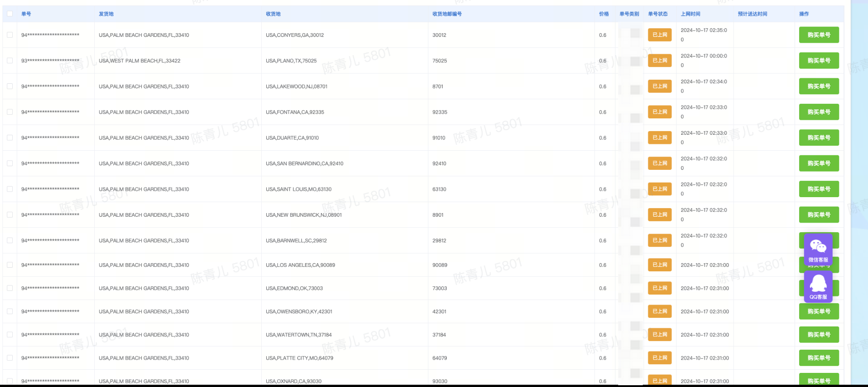This screenshot has width=868, height=387.
Task: Select the checkbox for the PLANO, TX row
Action: coord(10,61)
